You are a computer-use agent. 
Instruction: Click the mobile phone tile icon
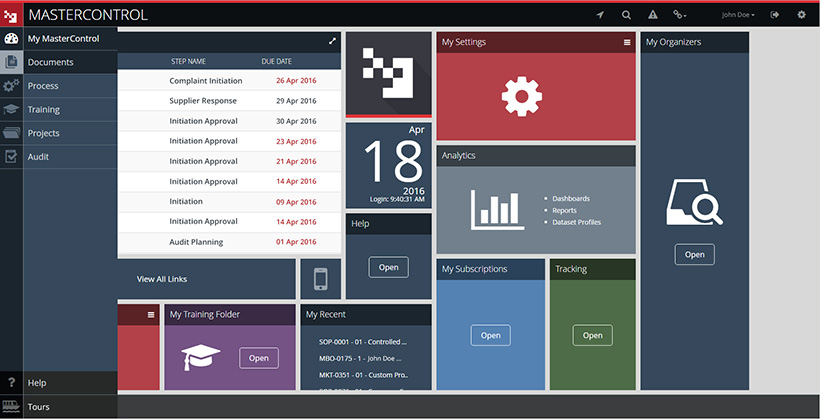click(321, 279)
